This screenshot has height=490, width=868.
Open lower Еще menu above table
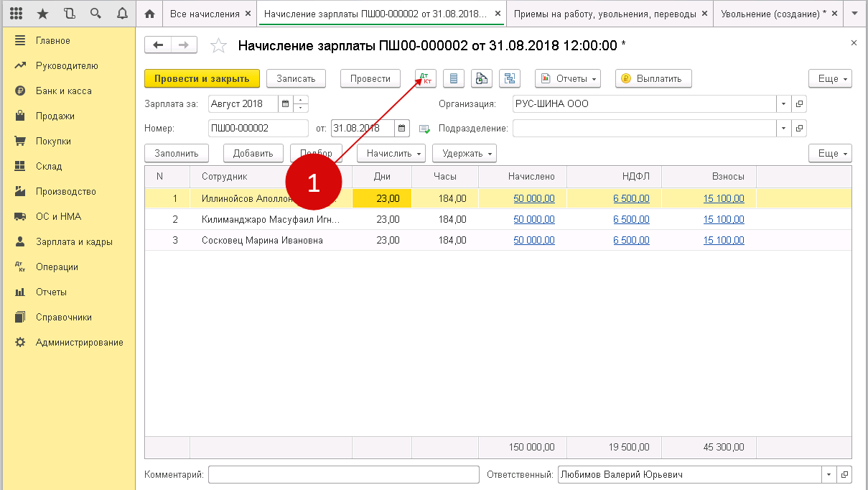(830, 153)
